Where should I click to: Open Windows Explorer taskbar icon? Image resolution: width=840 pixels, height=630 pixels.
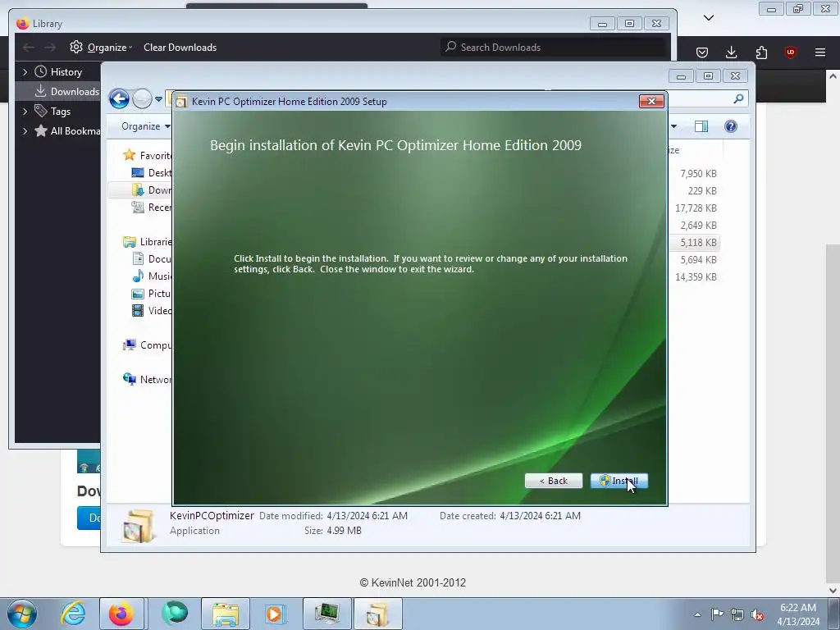pos(226,614)
